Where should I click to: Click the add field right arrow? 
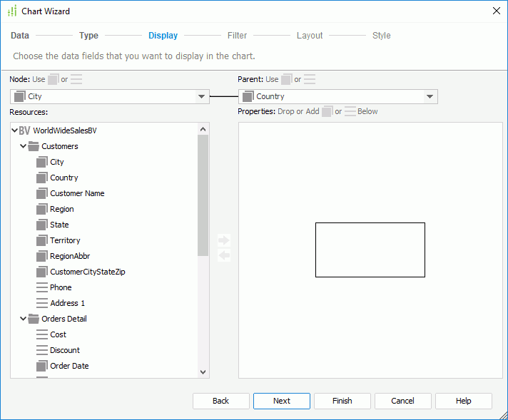click(224, 240)
